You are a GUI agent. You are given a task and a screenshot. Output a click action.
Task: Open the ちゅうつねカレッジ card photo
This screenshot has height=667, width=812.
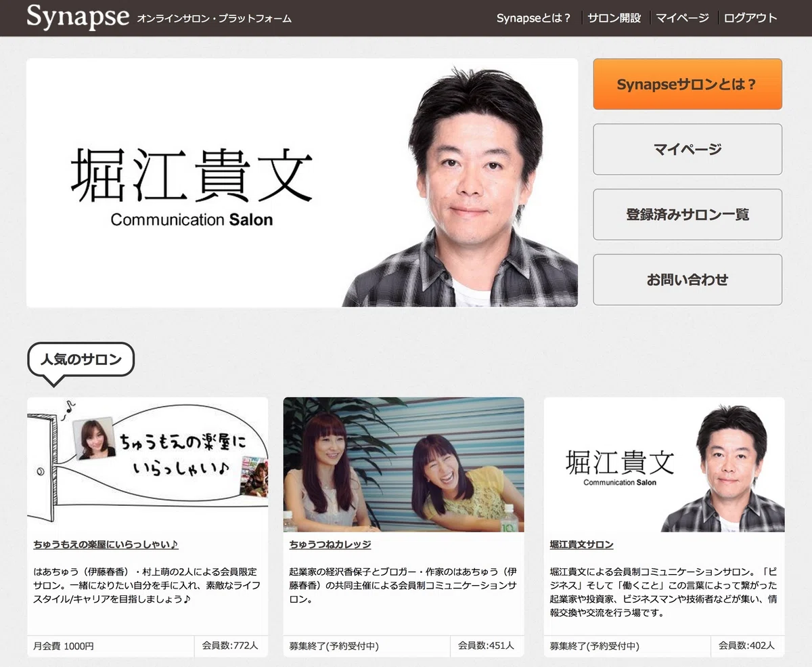[x=403, y=464]
